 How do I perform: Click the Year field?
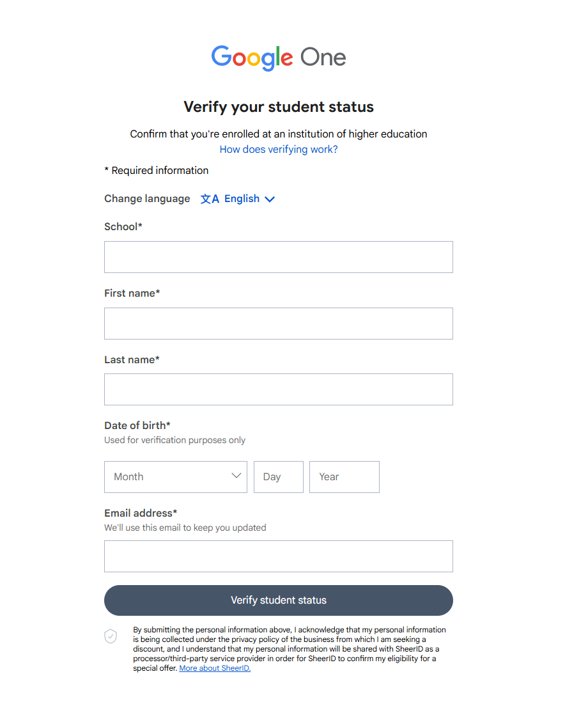pos(344,477)
